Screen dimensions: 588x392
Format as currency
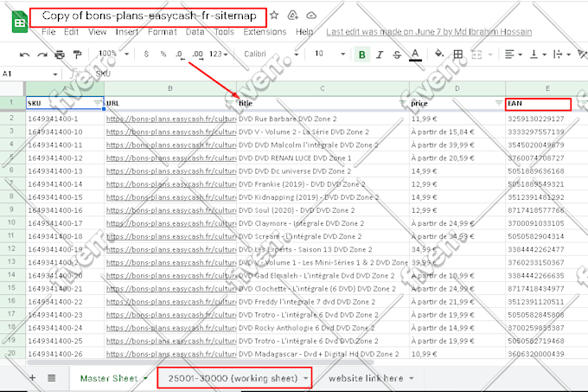click(x=146, y=54)
